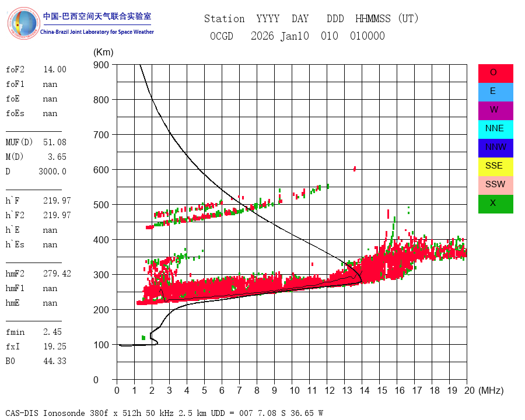The width and height of the screenshot is (525, 420).
Task: Click the 7 MHz axis tick label
Action: 239,390
